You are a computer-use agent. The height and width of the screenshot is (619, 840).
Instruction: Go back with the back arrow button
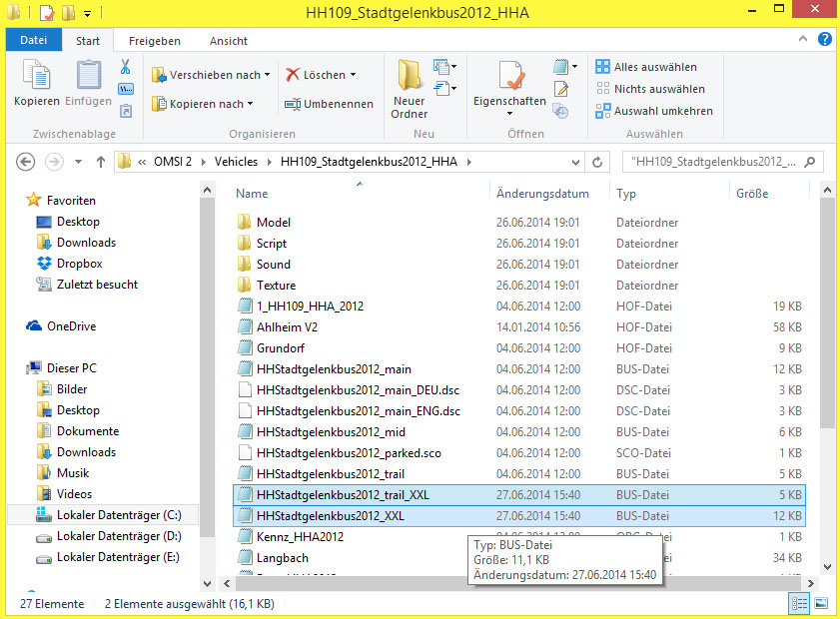25,162
